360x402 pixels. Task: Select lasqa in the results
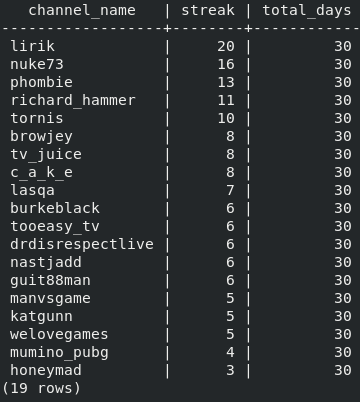pyautogui.click(x=32, y=191)
